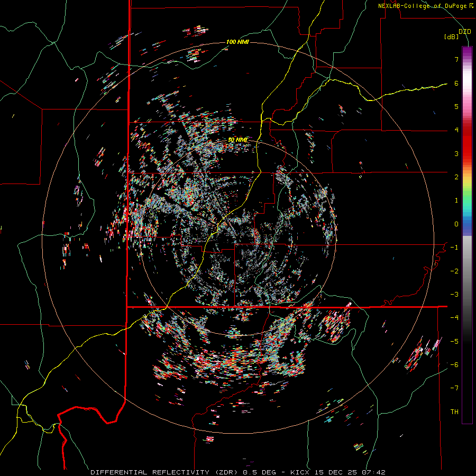
Task: Click the -1 value on the legend
Action: pos(454,248)
